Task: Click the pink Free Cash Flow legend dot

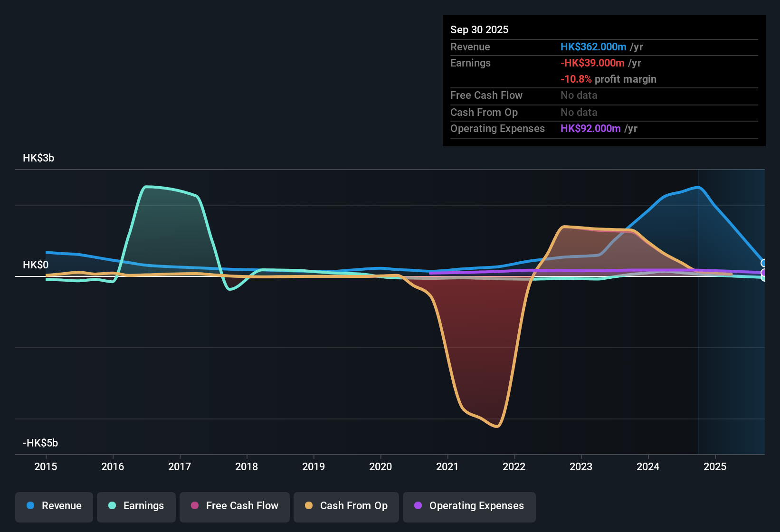Action: [x=194, y=506]
